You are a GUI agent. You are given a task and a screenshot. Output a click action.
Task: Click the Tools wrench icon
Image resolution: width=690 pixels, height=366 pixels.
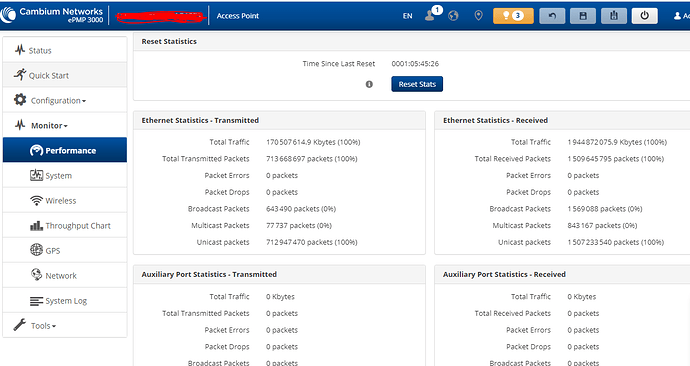pyautogui.click(x=20, y=325)
